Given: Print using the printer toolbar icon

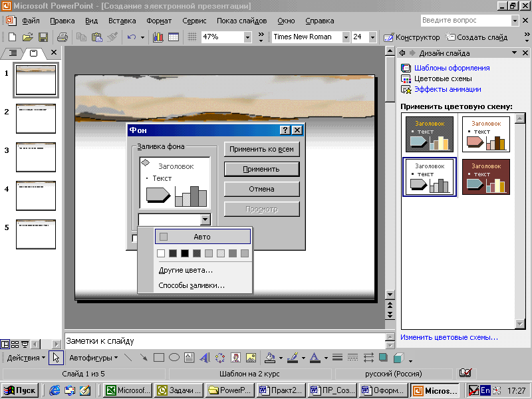Looking at the screenshot, I should pyautogui.click(x=62, y=37).
